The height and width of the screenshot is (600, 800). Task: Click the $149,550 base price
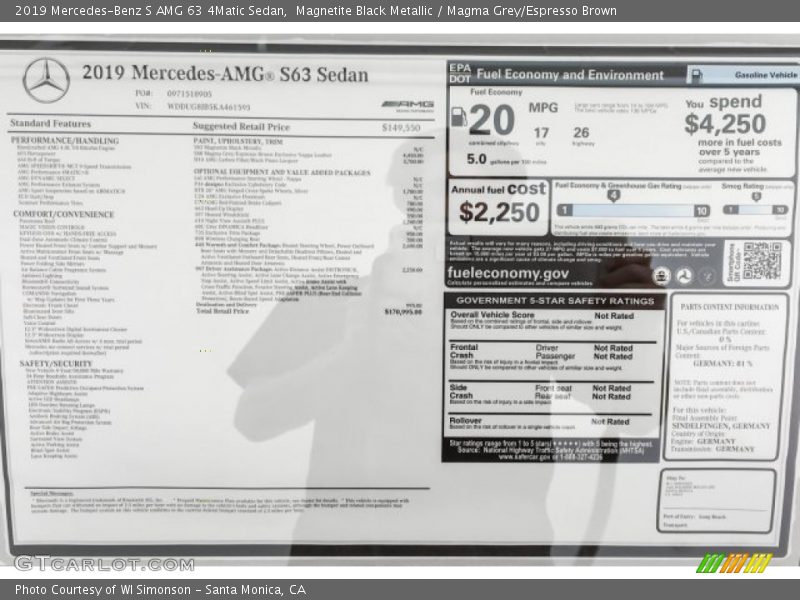pyautogui.click(x=401, y=128)
